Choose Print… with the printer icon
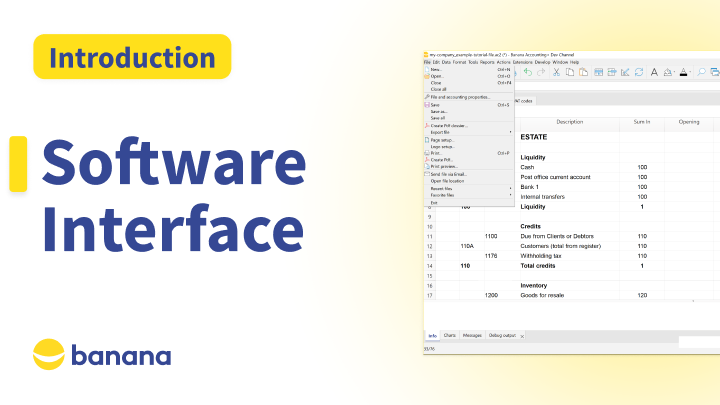720x405 pixels. click(468, 153)
